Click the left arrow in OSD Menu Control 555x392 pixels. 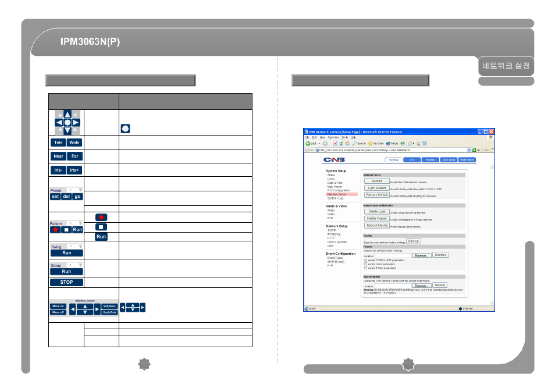(x=73, y=309)
